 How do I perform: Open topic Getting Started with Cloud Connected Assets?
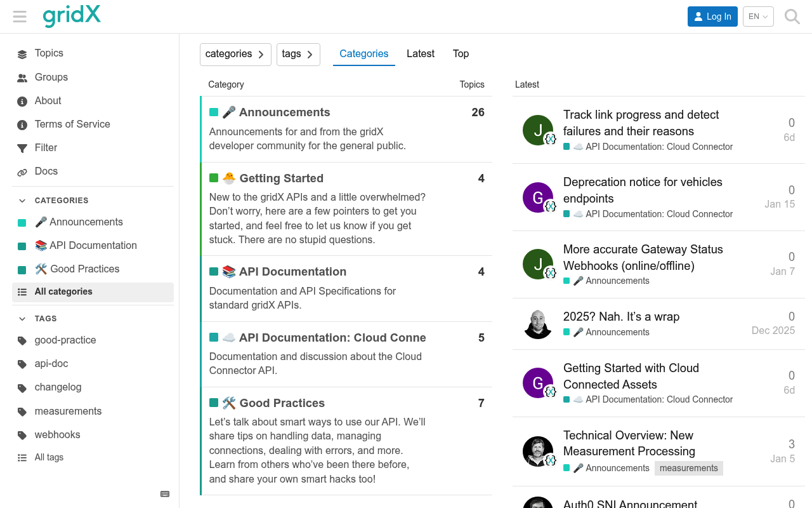pos(631,377)
